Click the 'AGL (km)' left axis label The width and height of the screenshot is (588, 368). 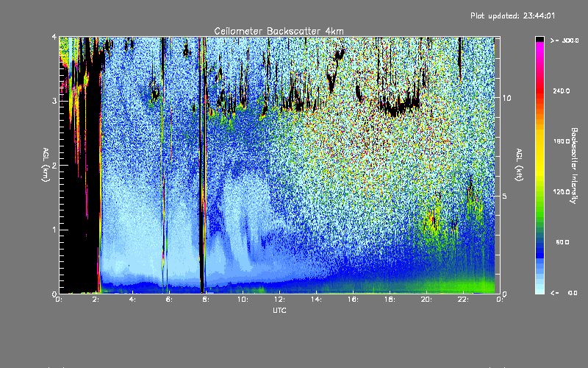46,165
